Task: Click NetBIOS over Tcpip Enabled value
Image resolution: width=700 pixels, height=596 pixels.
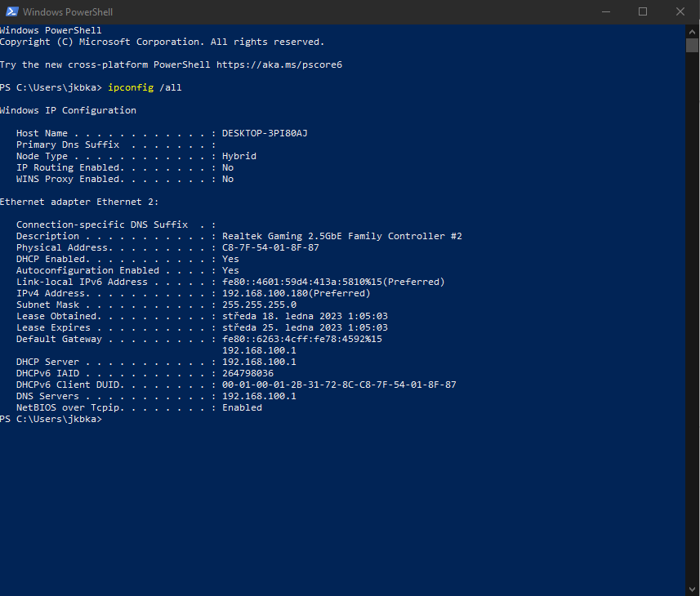Action: pos(242,407)
